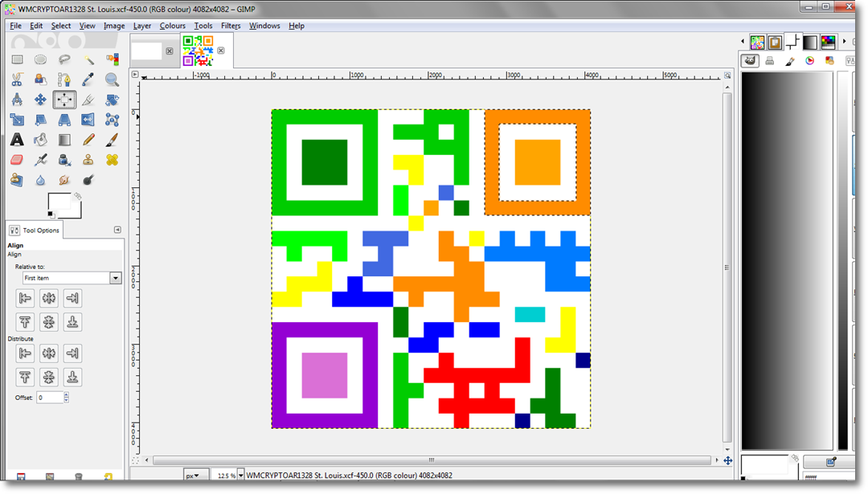Image resolution: width=868 pixels, height=494 pixels.
Task: Align left edge of target
Action: [x=25, y=298]
